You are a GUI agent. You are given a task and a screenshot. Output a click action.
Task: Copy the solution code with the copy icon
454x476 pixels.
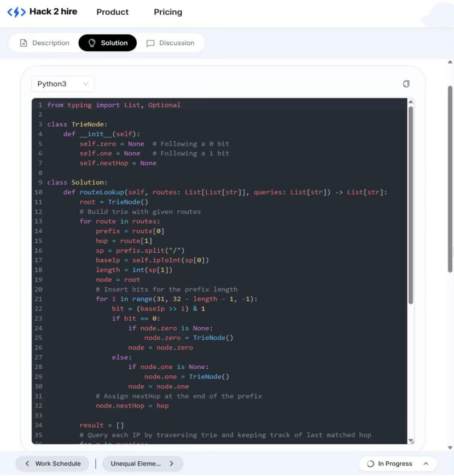(x=406, y=84)
